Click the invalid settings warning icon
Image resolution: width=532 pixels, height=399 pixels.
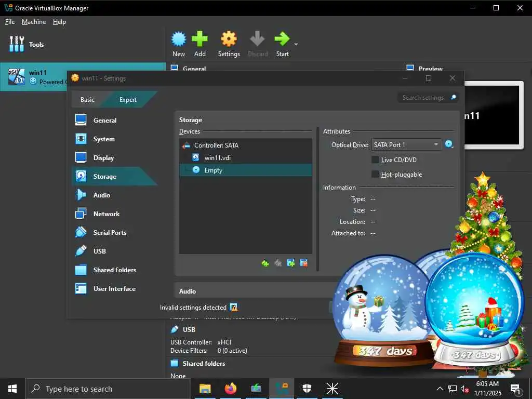pyautogui.click(x=234, y=307)
